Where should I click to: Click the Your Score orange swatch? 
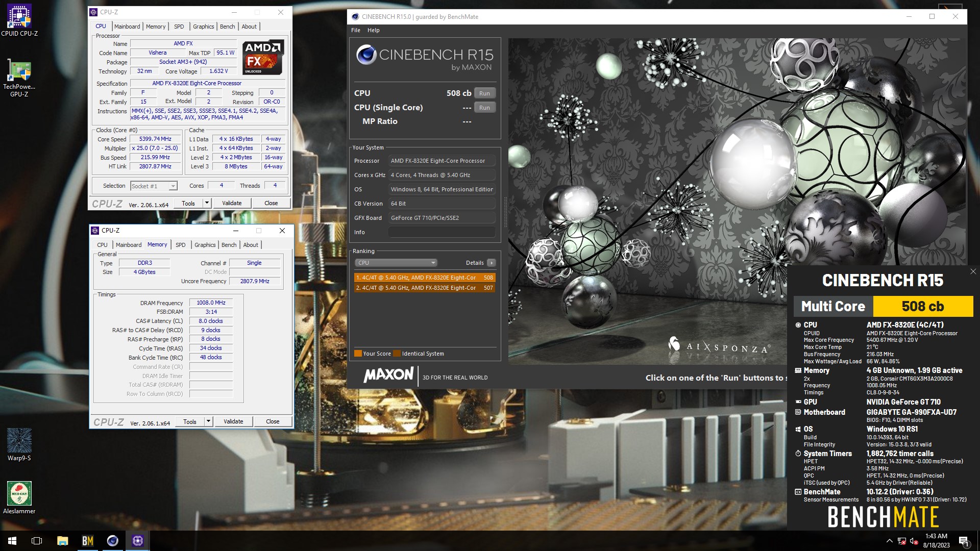click(x=358, y=354)
